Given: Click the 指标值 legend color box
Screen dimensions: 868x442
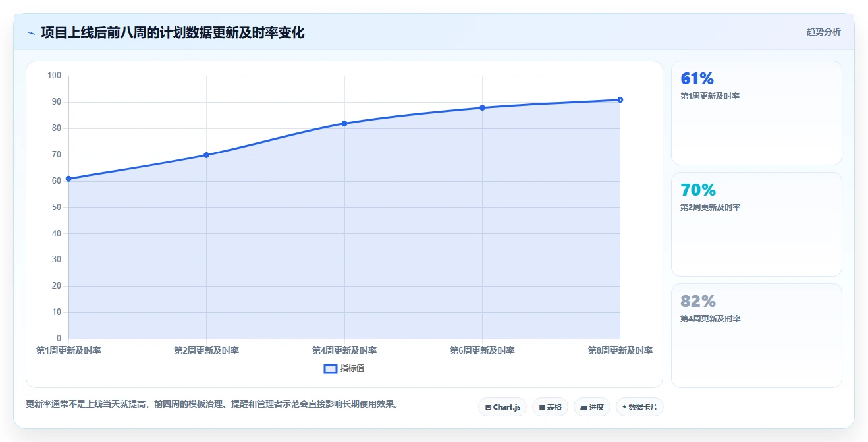Looking at the screenshot, I should (x=331, y=368).
